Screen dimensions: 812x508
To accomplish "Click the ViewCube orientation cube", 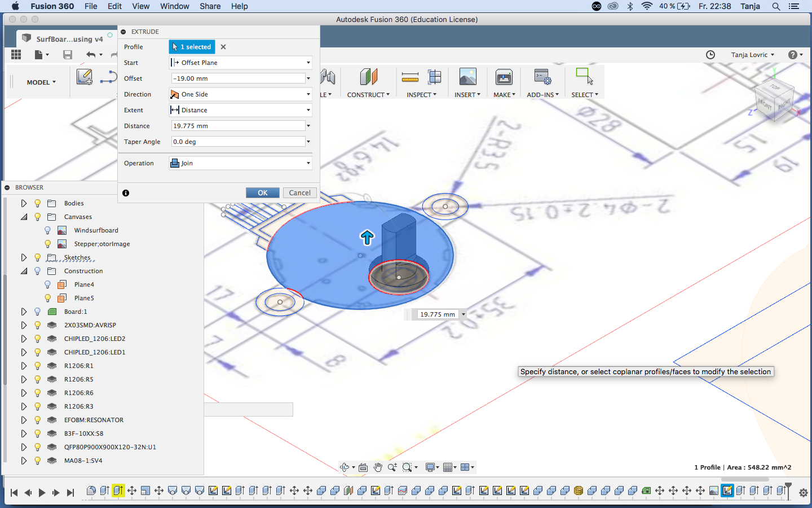I will click(x=775, y=99).
